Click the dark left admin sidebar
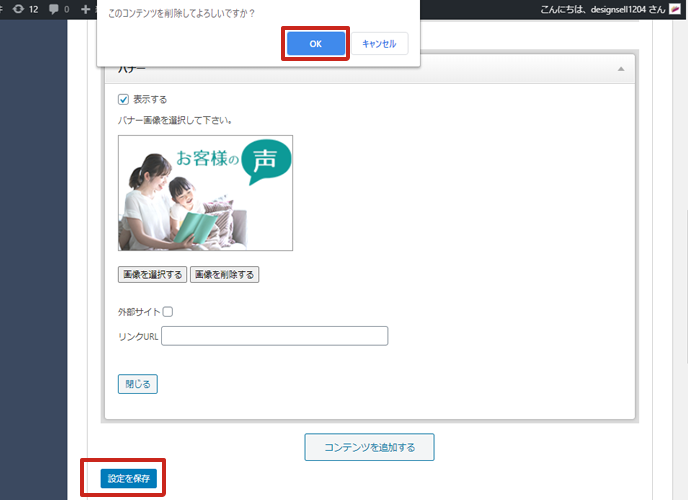This screenshot has width=688, height=500. point(33,250)
